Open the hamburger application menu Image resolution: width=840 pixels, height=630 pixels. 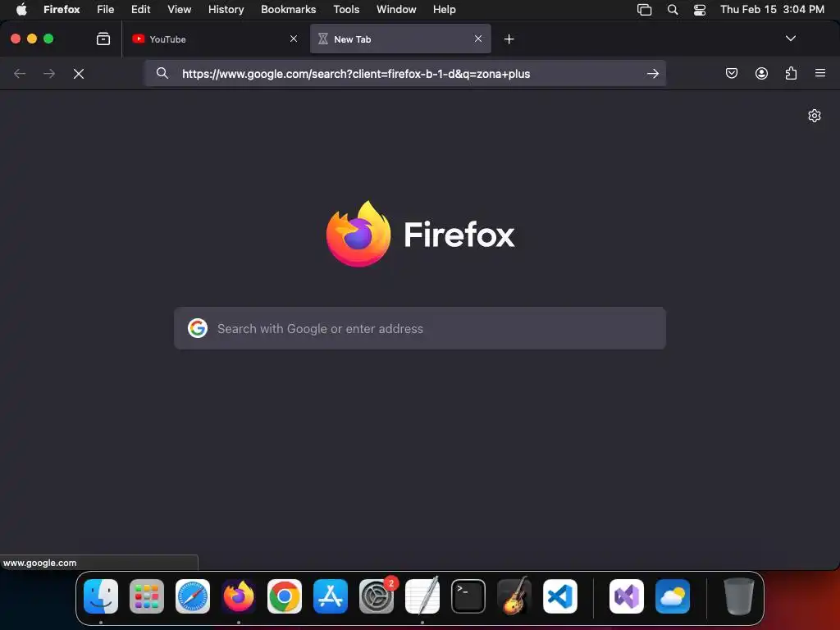[820, 73]
